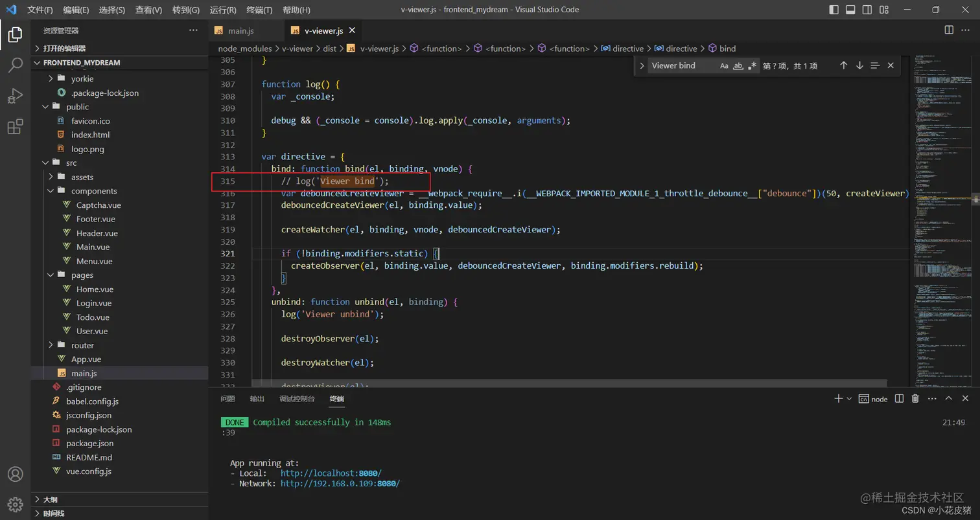Toggle primary side bar layout icon

click(834, 10)
